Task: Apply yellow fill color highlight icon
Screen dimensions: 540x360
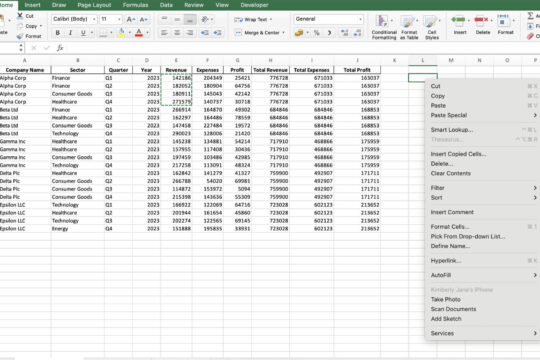Action: [x=121, y=33]
